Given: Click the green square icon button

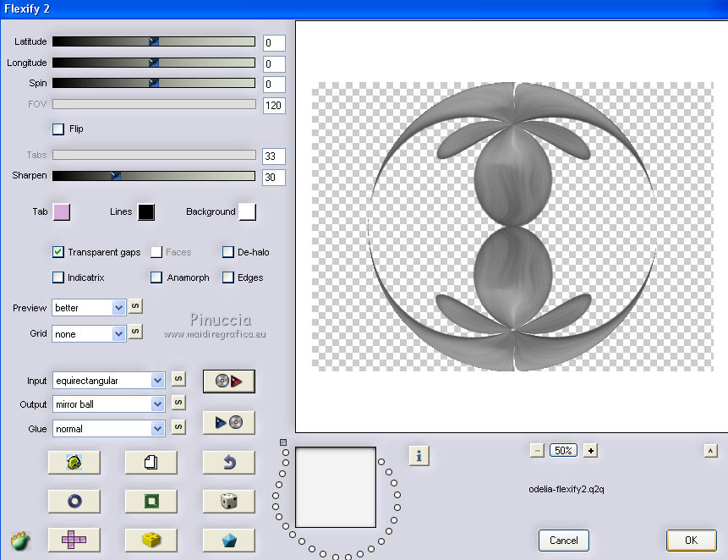Looking at the screenshot, I should pyautogui.click(x=151, y=502).
